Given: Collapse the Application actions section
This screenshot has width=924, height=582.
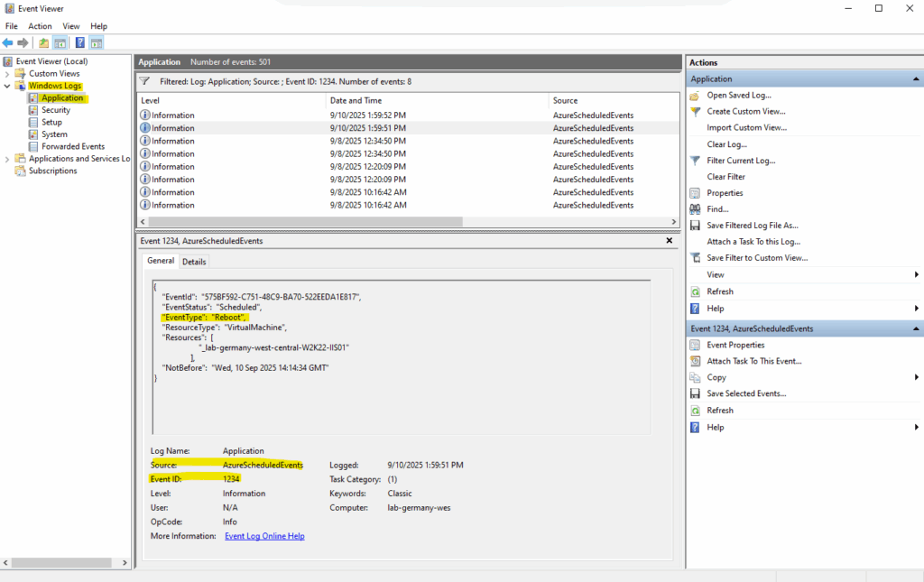Looking at the screenshot, I should [916, 79].
